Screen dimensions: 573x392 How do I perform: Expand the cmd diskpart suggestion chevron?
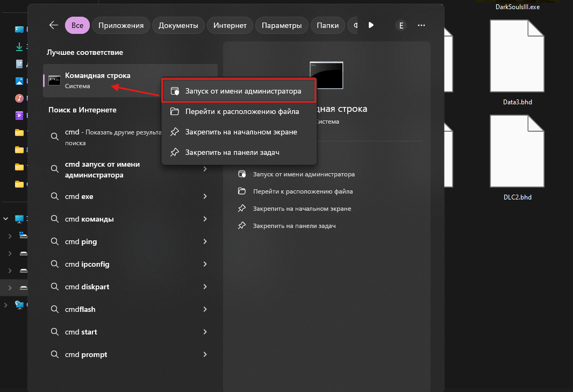tap(205, 287)
